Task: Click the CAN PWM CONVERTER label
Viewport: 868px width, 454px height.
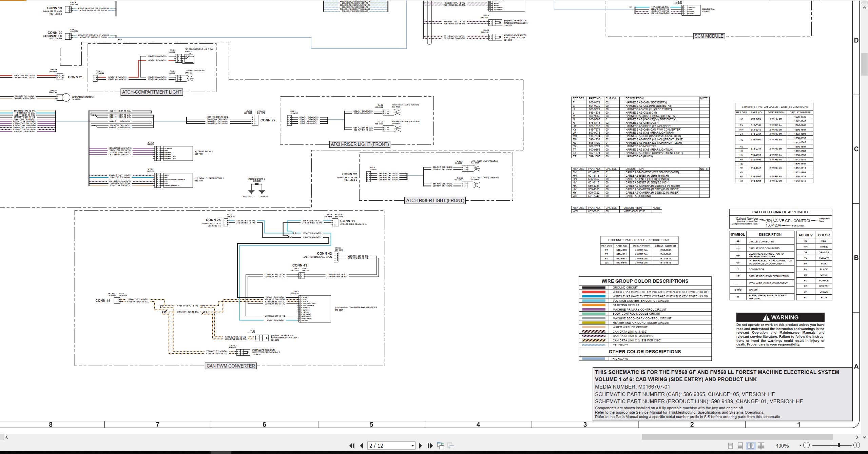Action: click(231, 366)
